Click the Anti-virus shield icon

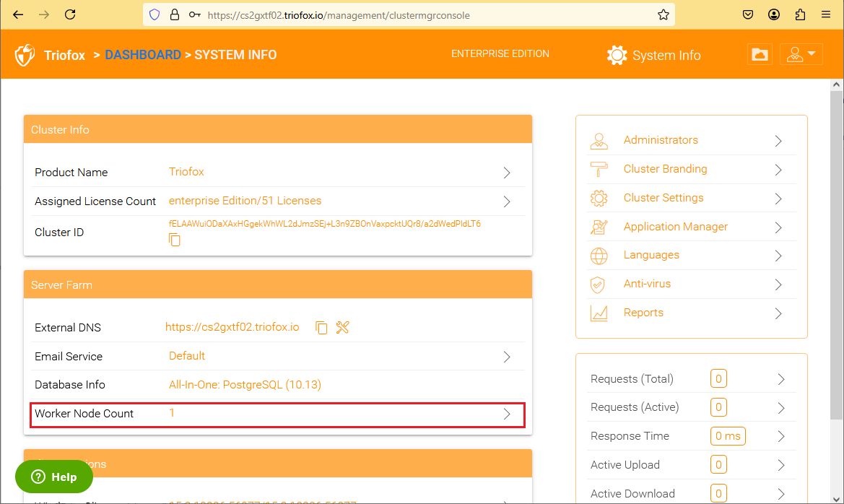coord(598,284)
